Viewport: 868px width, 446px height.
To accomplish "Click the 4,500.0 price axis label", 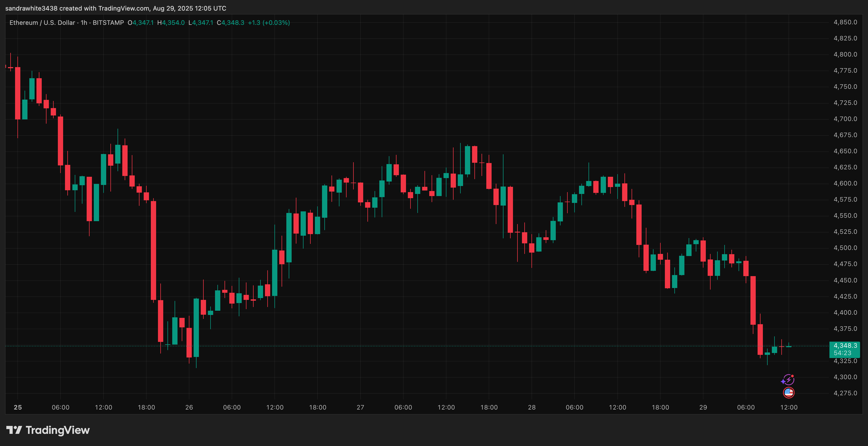I will [845, 248].
